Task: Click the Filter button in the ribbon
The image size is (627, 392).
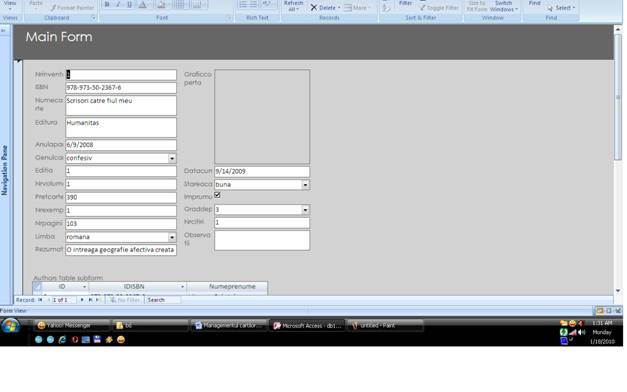Action: 405,3
